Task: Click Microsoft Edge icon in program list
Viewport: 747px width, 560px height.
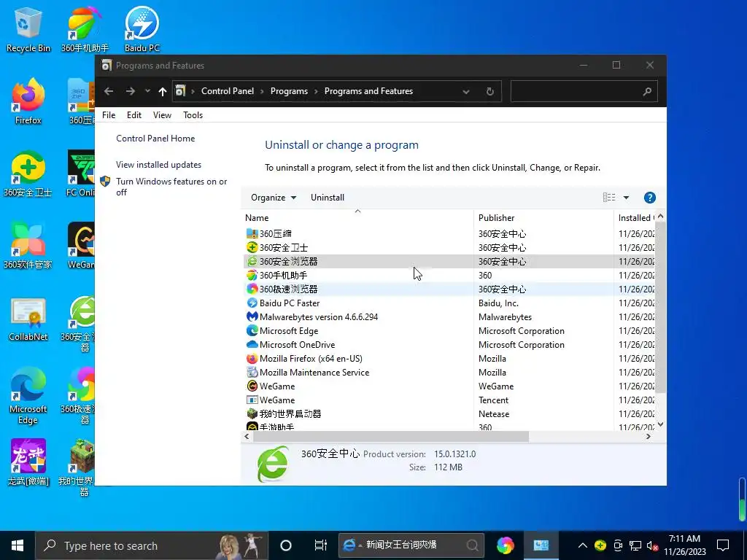Action: [x=252, y=330]
